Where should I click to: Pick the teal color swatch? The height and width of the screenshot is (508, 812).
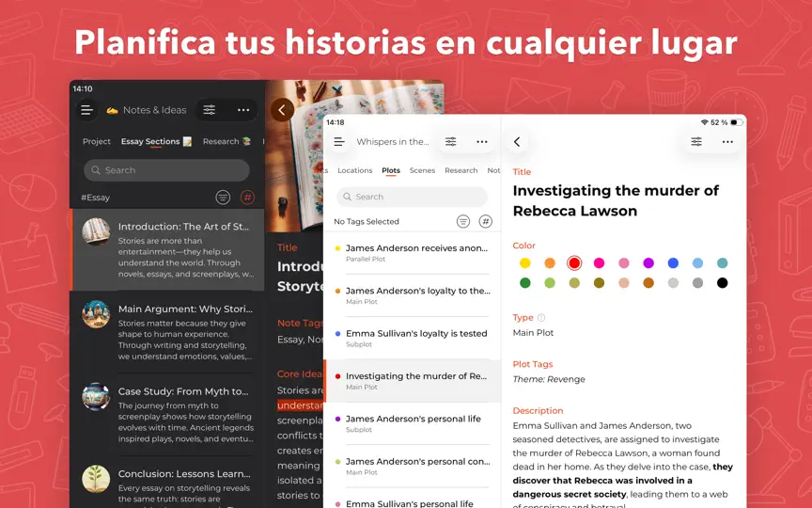(x=722, y=262)
